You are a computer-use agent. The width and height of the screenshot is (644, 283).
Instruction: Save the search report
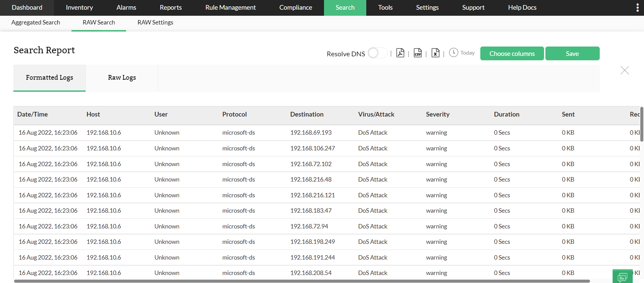click(572, 54)
